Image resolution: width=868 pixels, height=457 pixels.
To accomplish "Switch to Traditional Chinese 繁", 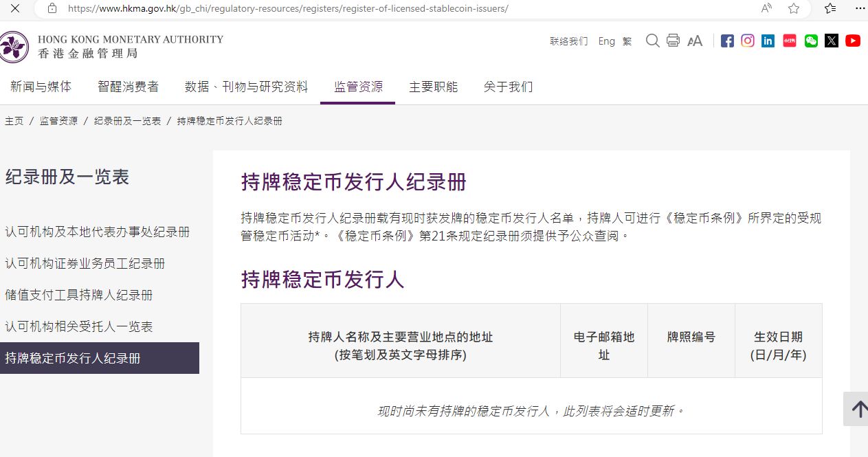I will [627, 41].
